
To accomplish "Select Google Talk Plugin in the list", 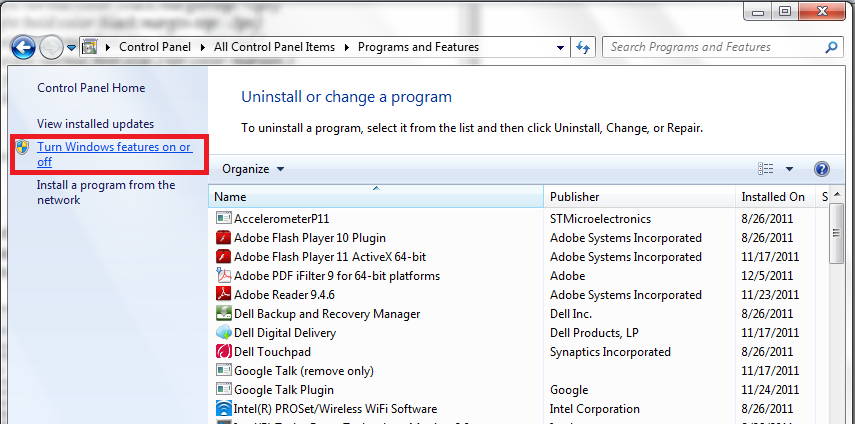I will pyautogui.click(x=283, y=390).
